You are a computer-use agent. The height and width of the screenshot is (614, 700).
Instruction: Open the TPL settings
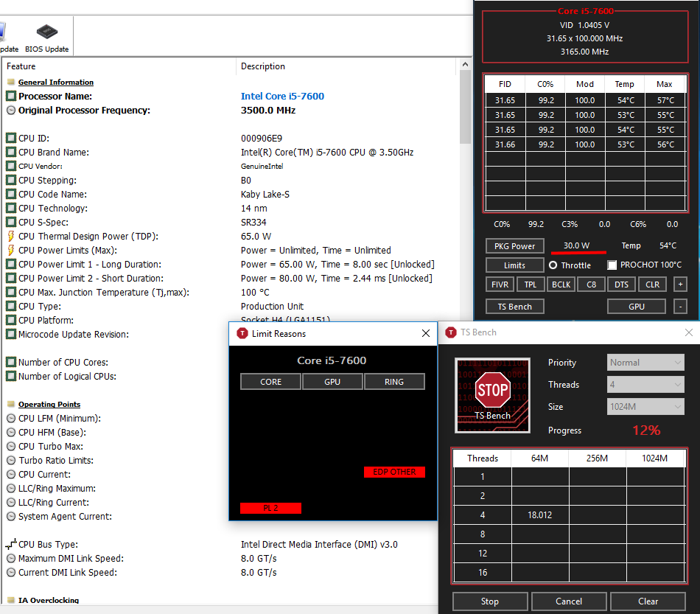(531, 285)
